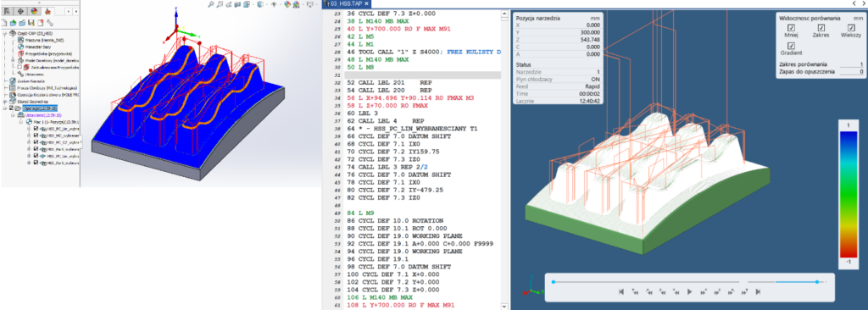The image size is (868, 310).
Task: Click Plyn chlodzacy ON status row
Action: click(x=558, y=79)
